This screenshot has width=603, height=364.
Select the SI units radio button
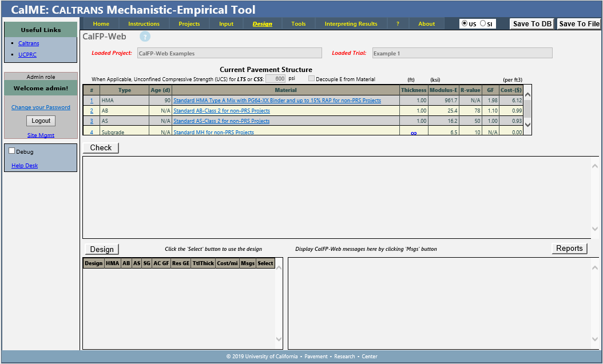pyautogui.click(x=483, y=23)
